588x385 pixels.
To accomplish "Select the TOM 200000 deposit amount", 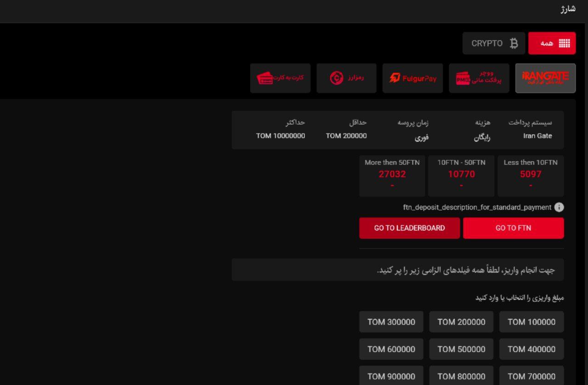I will (x=461, y=322).
